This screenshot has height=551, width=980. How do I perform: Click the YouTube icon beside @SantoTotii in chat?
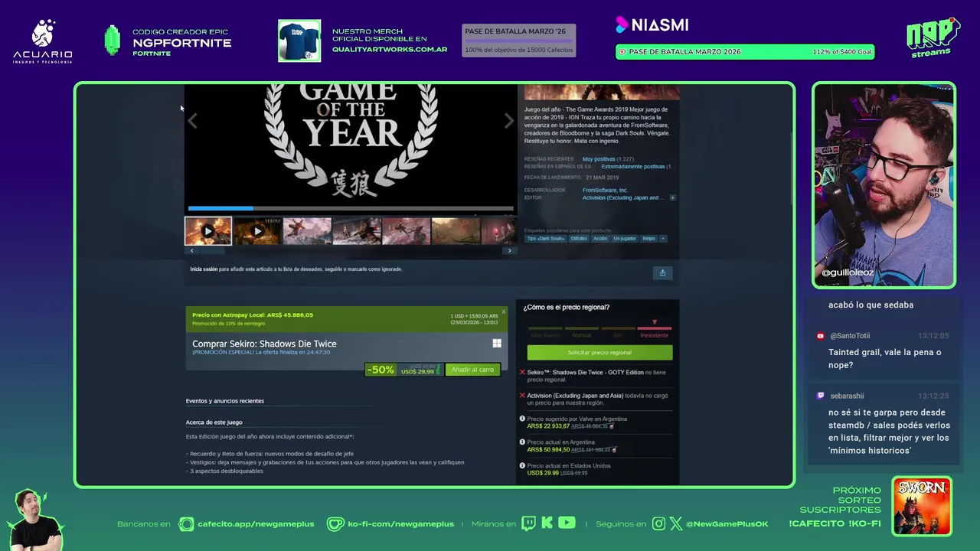(x=821, y=336)
